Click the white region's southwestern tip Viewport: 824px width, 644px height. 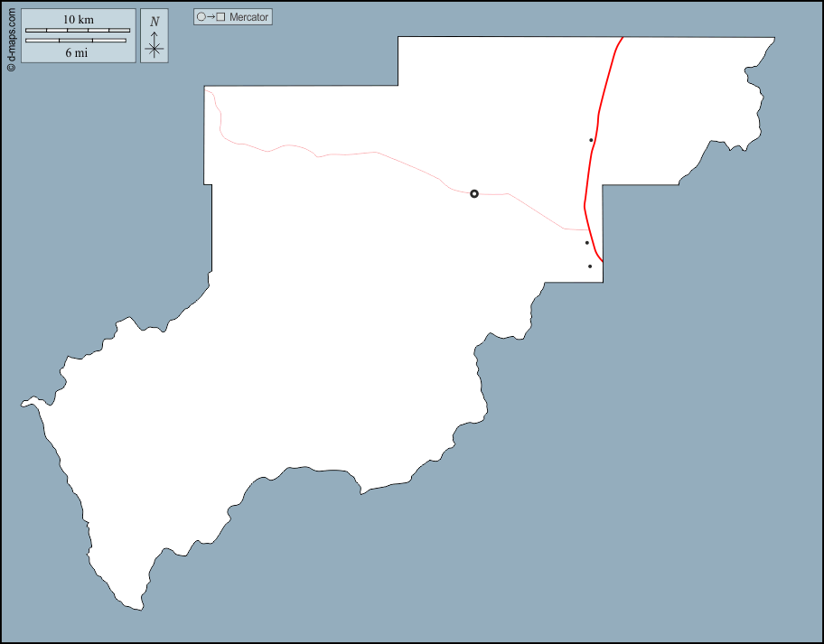point(140,609)
